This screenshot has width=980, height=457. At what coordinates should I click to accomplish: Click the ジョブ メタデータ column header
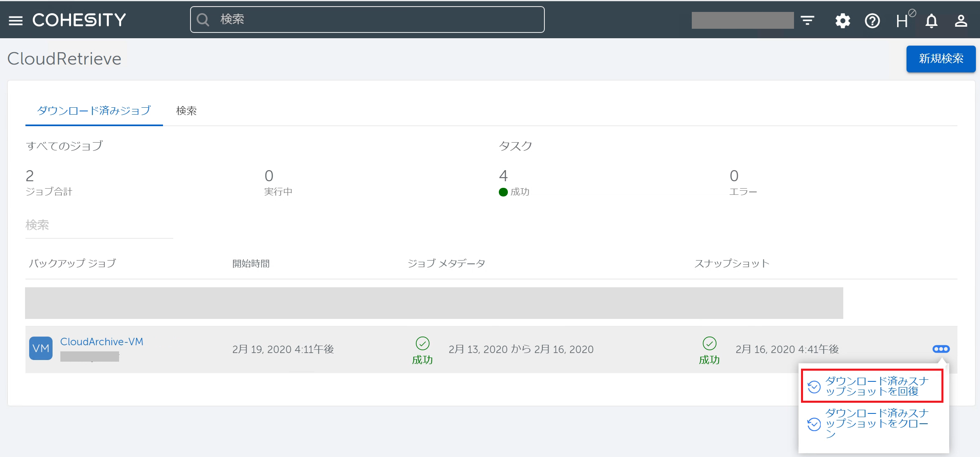pos(446,263)
